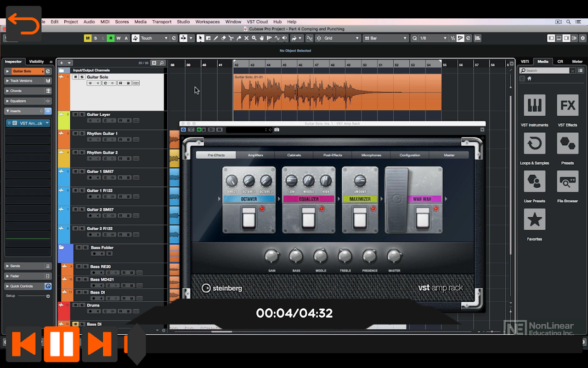The image size is (588, 368).
Task: Click the Add Track plus button
Action: 62,63
